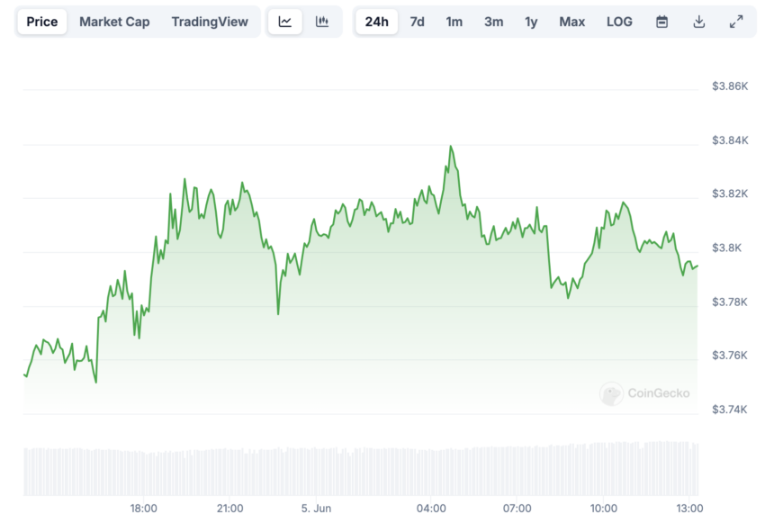Open the calendar date range picker
The height and width of the screenshot is (532, 765).
[x=662, y=22]
